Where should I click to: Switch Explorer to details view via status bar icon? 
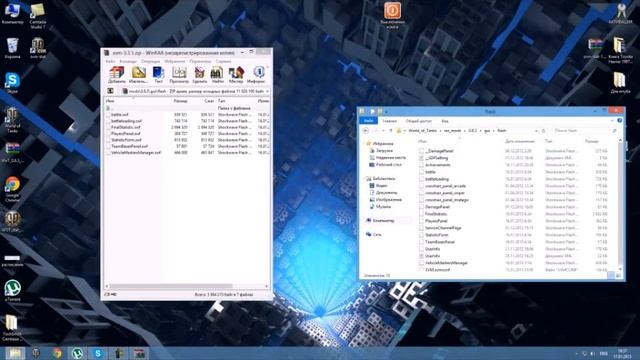(x=611, y=276)
